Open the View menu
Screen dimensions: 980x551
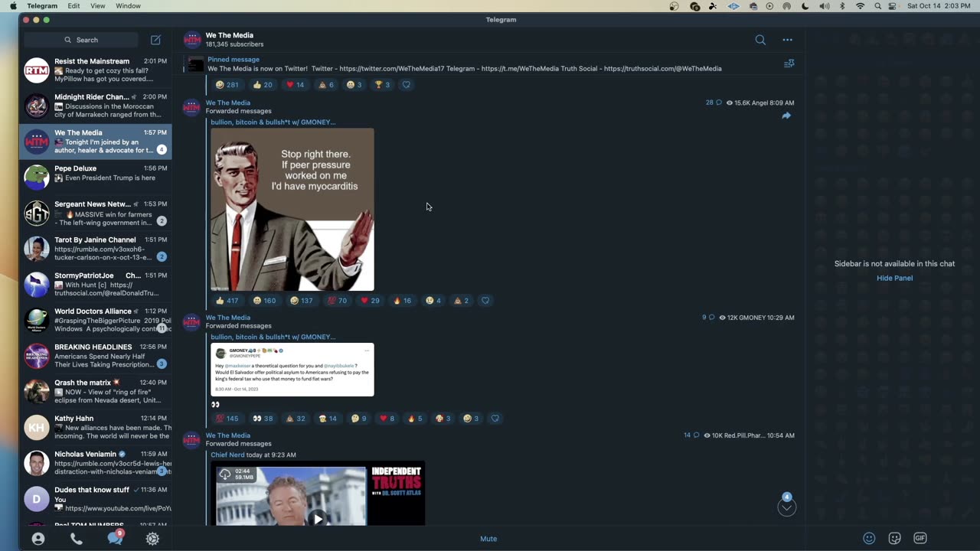[x=98, y=6]
